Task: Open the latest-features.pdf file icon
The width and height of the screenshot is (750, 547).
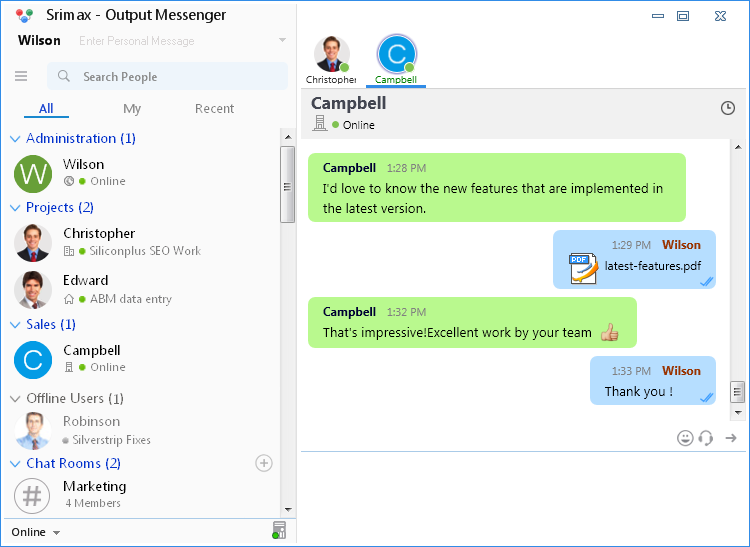Action: [x=583, y=268]
